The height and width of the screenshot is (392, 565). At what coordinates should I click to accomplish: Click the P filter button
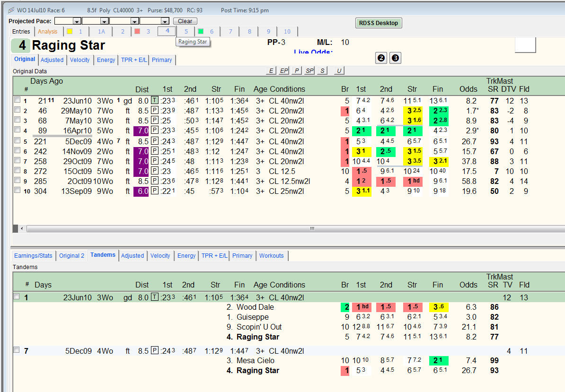[x=297, y=70]
